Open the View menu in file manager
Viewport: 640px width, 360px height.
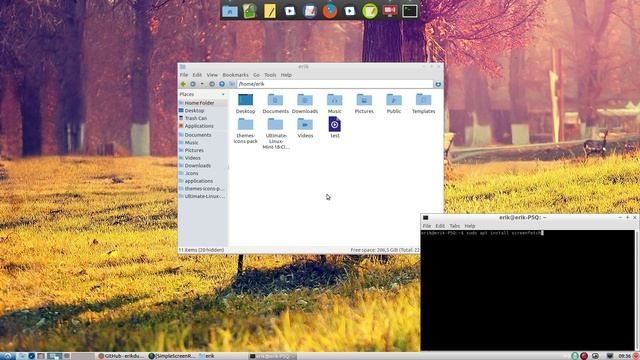212,75
